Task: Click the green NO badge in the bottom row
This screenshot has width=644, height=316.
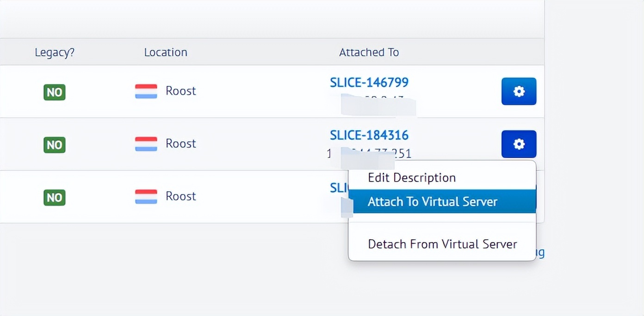Action: [x=55, y=197]
